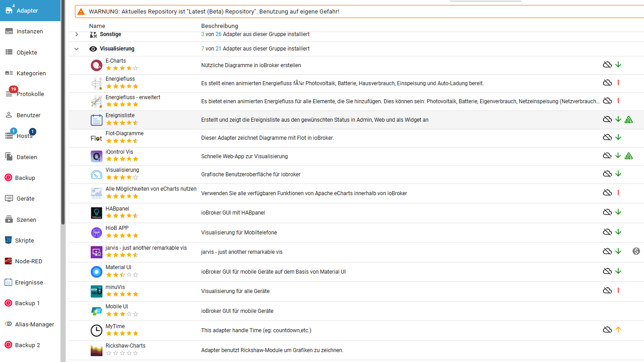
Task: Click the HABpanel adapter logo
Action: point(97,213)
